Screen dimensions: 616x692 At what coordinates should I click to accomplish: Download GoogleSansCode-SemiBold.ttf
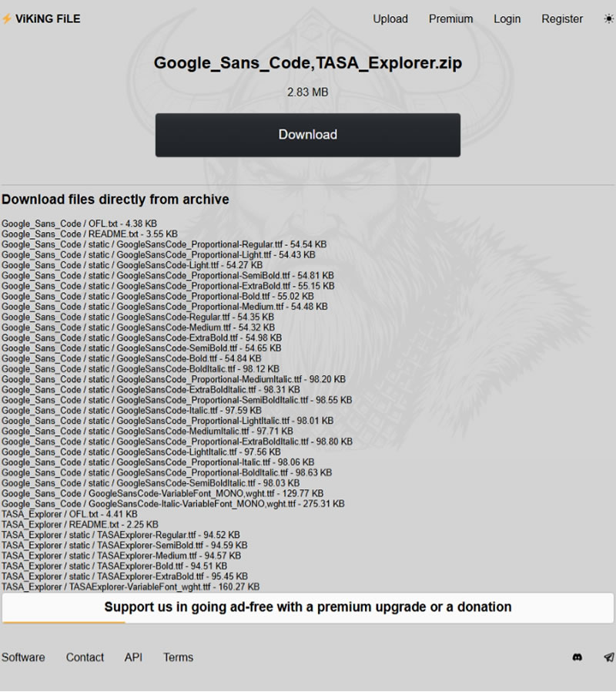pos(141,348)
